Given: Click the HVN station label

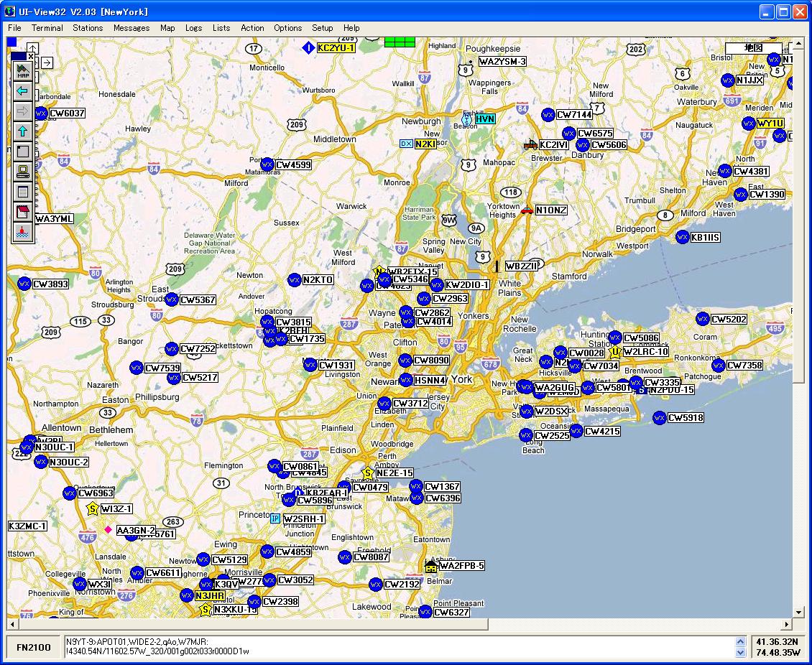Looking at the screenshot, I should click(x=485, y=119).
